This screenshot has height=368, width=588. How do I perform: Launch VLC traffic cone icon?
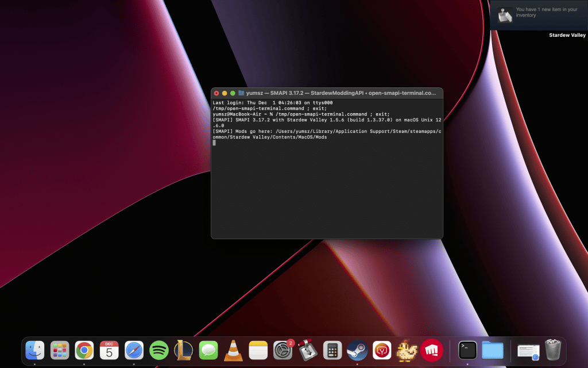tap(233, 350)
